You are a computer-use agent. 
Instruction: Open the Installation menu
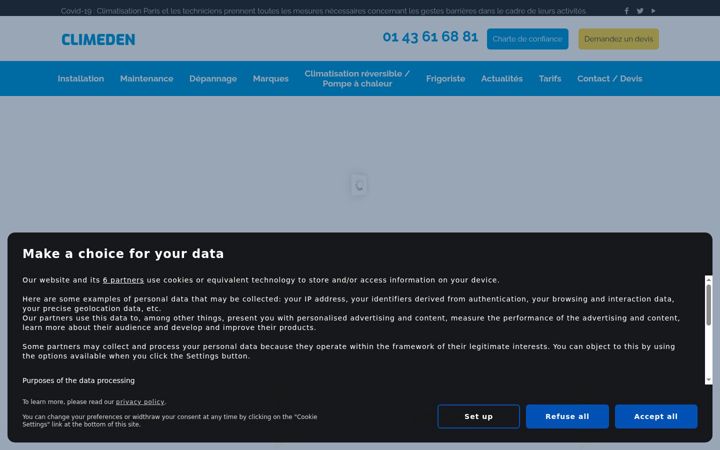pos(81,79)
